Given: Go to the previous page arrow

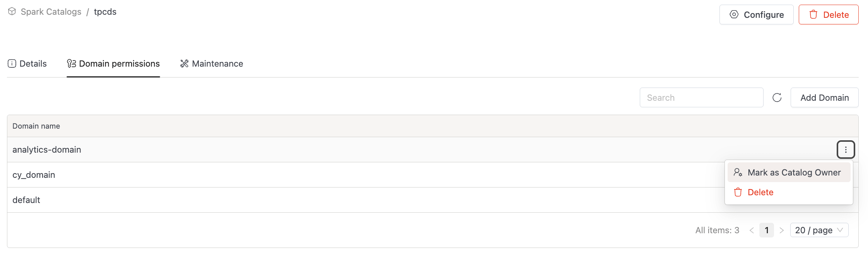Looking at the screenshot, I should click(x=752, y=230).
